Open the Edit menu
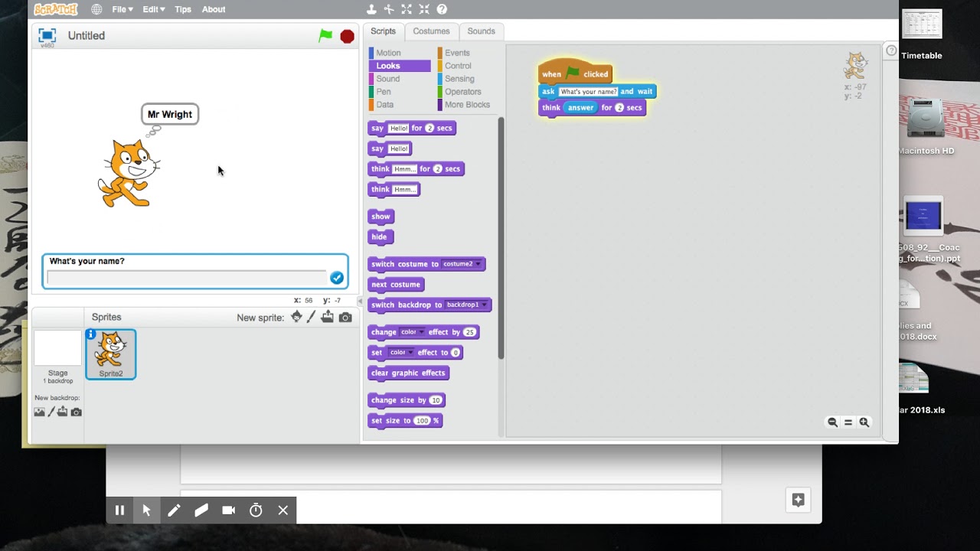This screenshot has height=551, width=980. pyautogui.click(x=154, y=9)
